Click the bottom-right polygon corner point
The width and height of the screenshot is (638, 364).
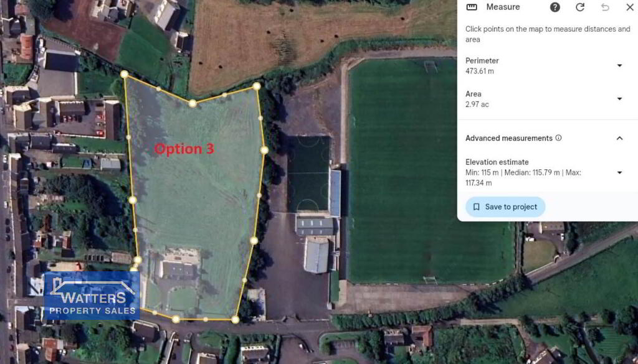[235, 320]
